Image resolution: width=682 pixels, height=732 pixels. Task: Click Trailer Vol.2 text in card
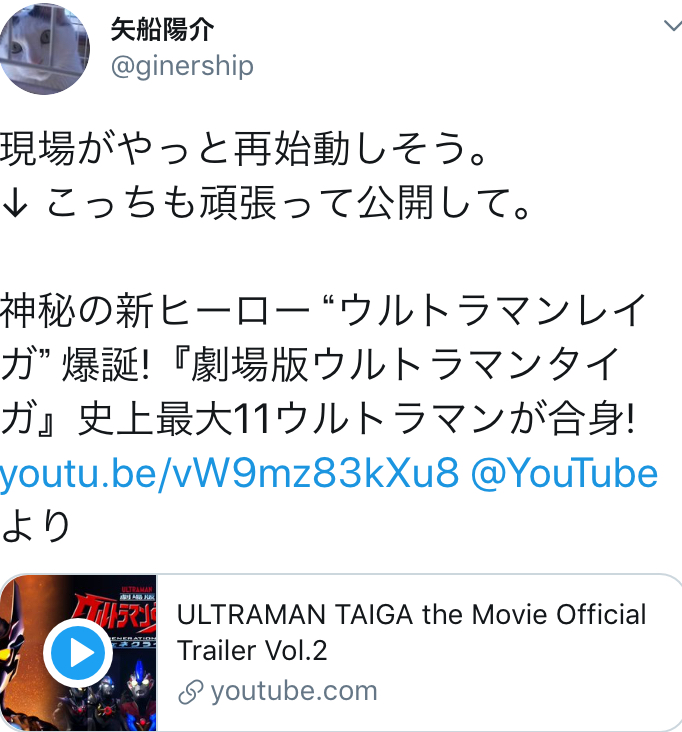click(x=252, y=650)
